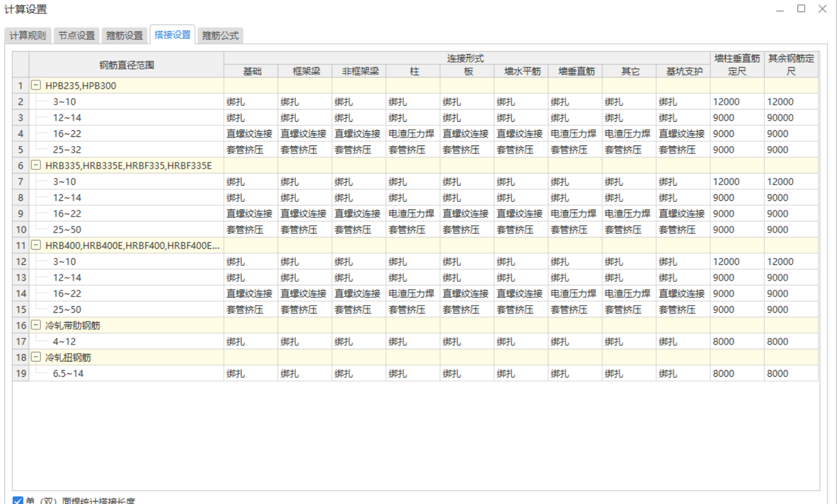Select row 7 墙柱垂直筋定尺 value 12000
This screenshot has height=504, width=837.
pos(737,181)
